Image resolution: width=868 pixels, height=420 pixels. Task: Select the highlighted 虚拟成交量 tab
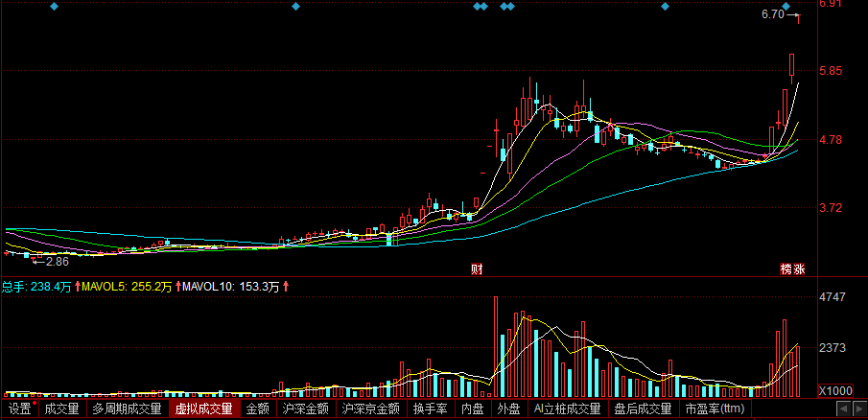(203, 409)
